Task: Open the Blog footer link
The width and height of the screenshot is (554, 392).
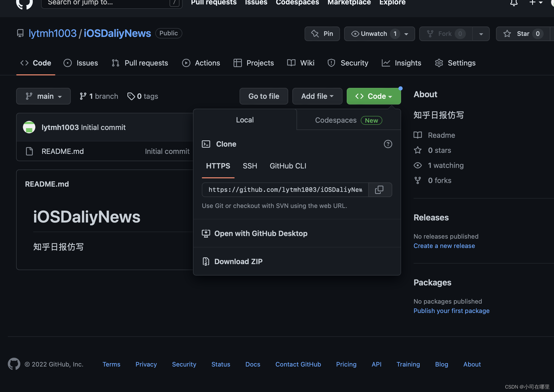Action: click(x=442, y=364)
